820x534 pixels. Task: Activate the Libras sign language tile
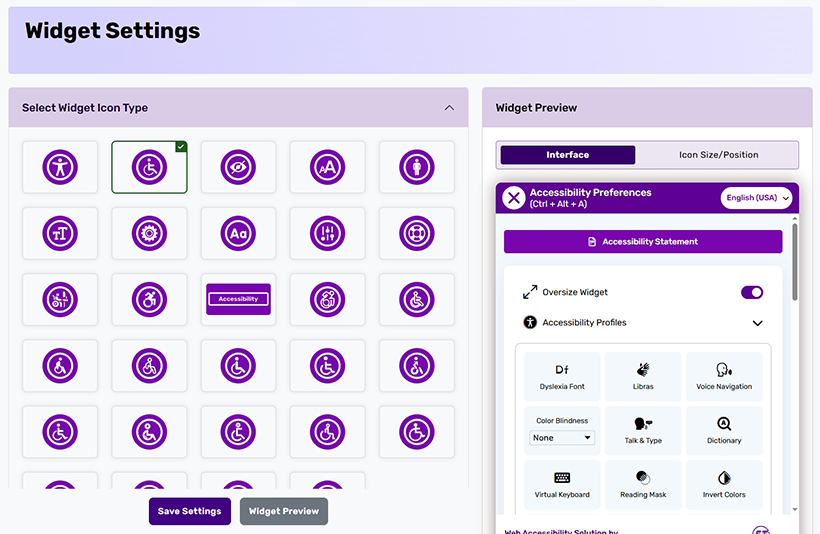[x=643, y=377]
